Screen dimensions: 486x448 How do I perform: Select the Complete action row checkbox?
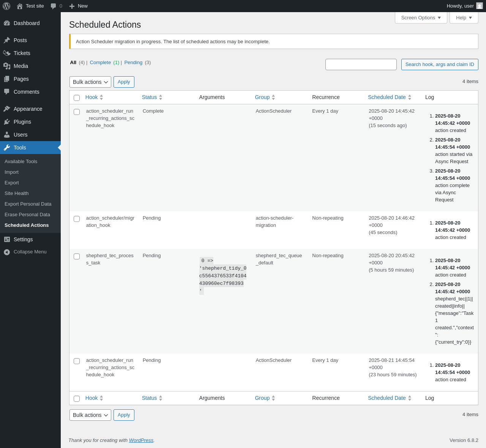77,112
